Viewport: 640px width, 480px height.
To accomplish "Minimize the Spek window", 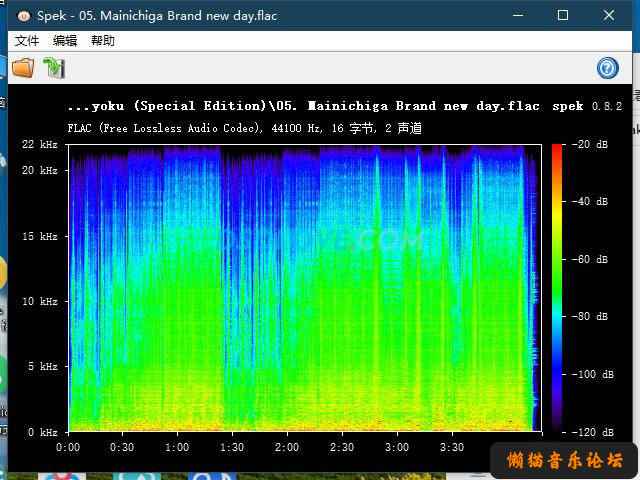I will point(518,16).
